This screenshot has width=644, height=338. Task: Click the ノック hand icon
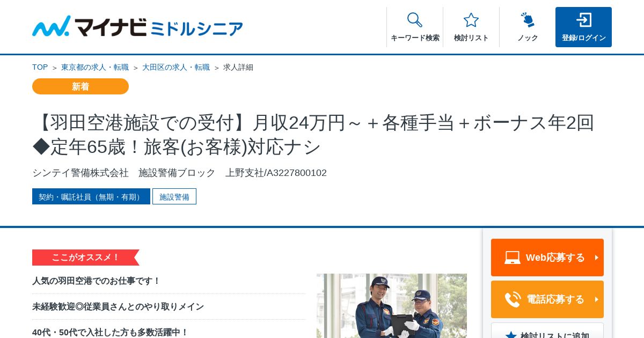coord(528,20)
